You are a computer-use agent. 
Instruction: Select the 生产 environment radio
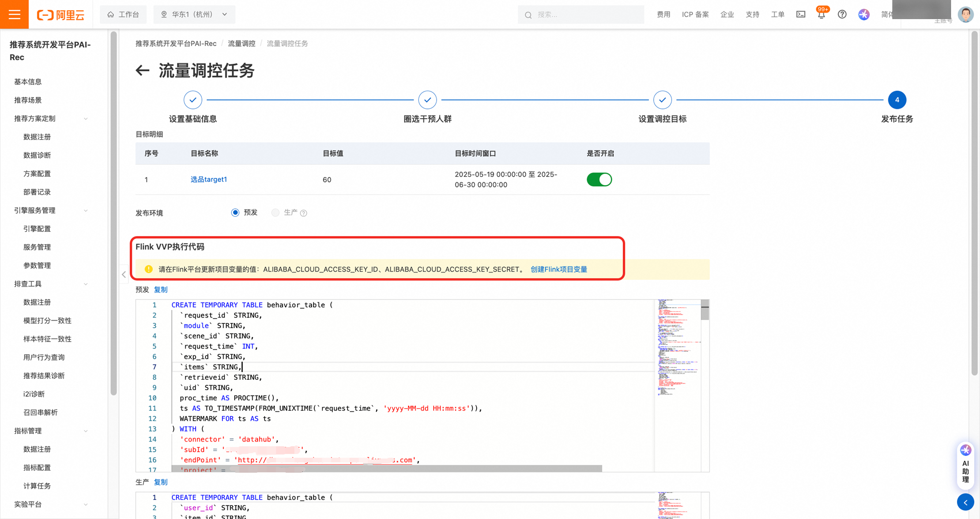pos(275,213)
